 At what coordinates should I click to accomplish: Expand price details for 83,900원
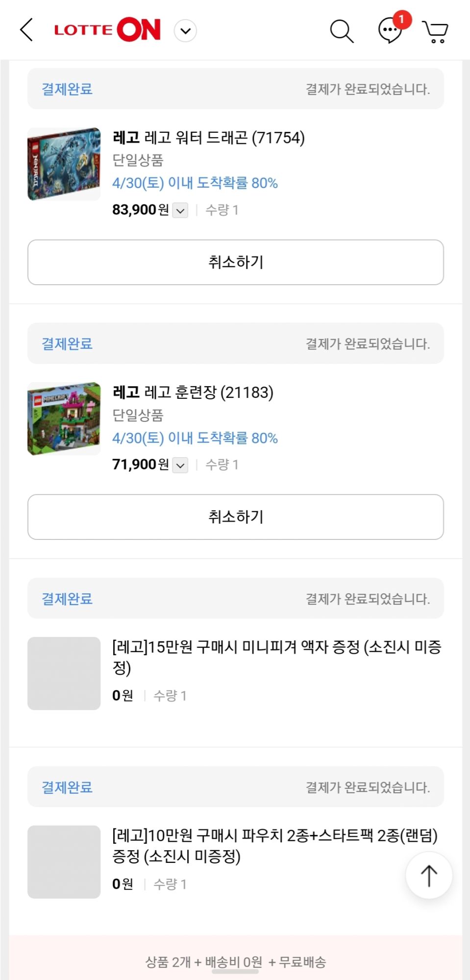(180, 211)
